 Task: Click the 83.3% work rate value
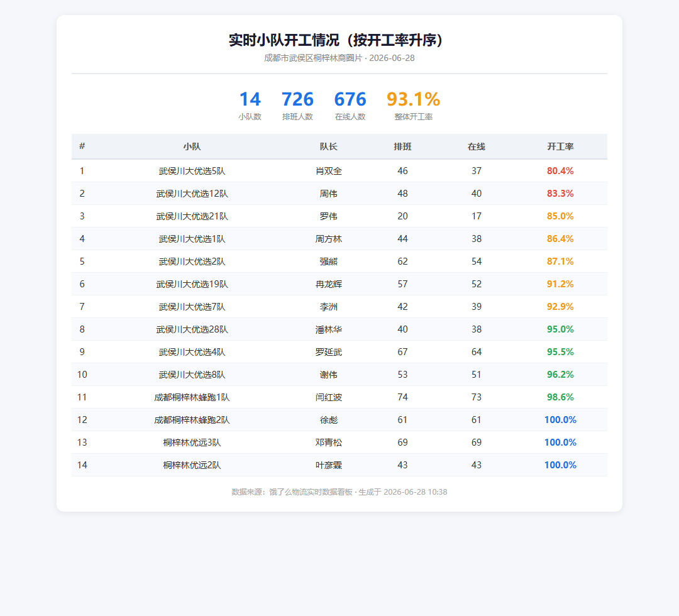560,194
